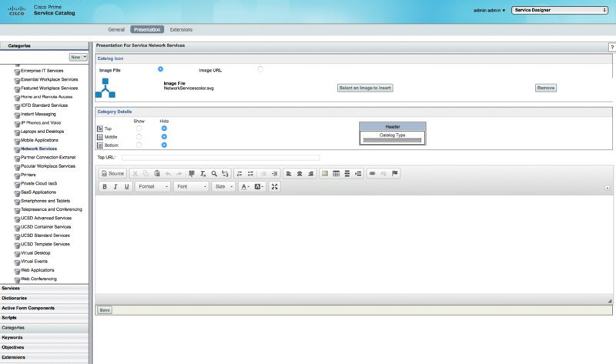Open the Objectives panel

(x=45, y=347)
